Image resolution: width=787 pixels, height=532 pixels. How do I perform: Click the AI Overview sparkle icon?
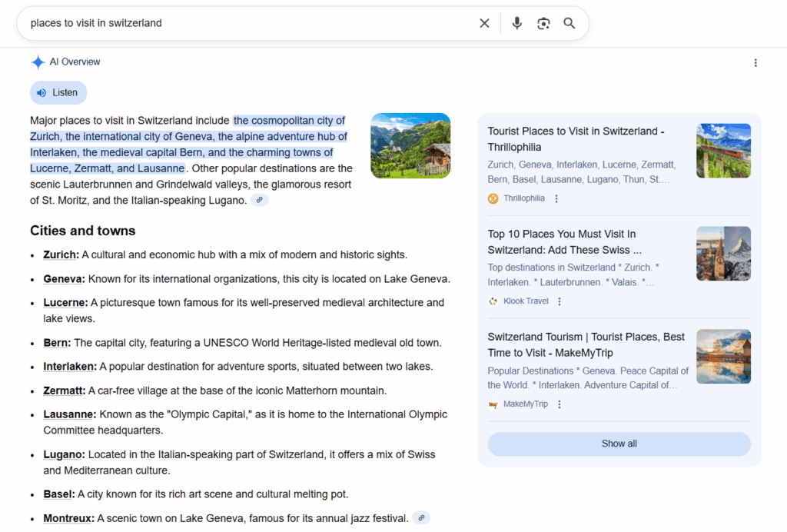click(38, 62)
